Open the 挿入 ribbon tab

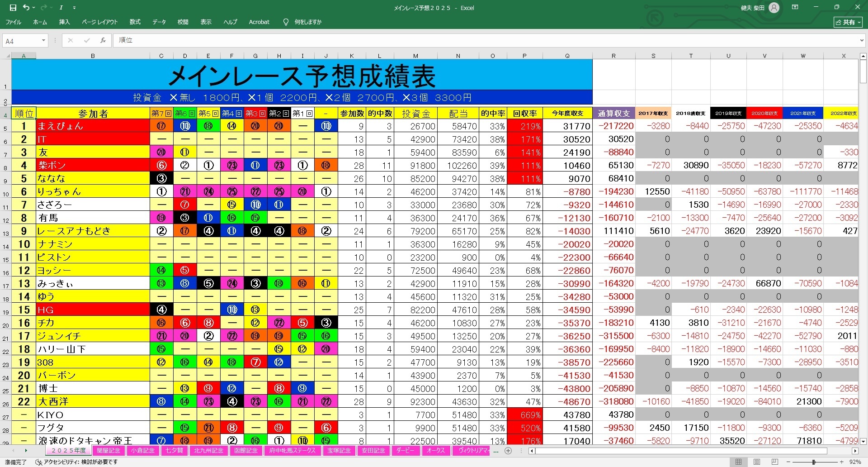coord(64,22)
